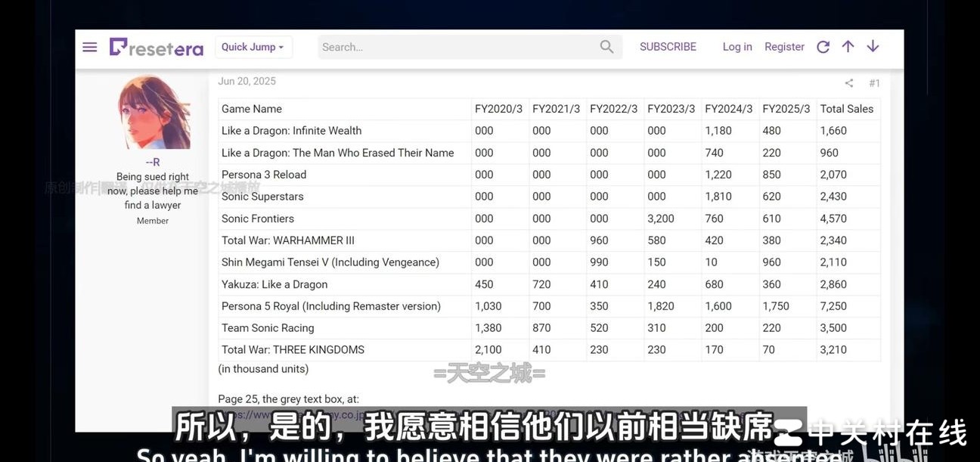Open the Register page
Screen dimensions: 980x462
click(x=784, y=46)
